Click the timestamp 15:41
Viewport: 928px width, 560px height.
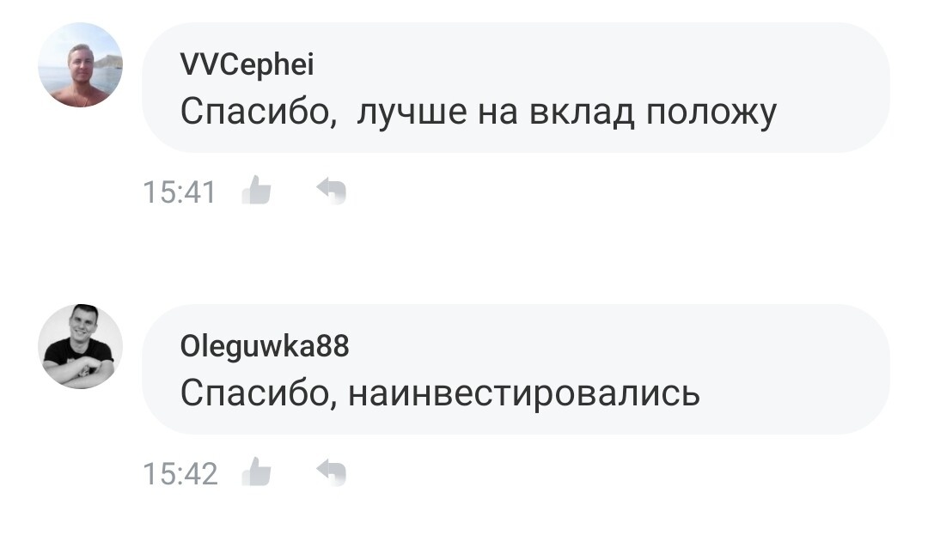(180, 192)
